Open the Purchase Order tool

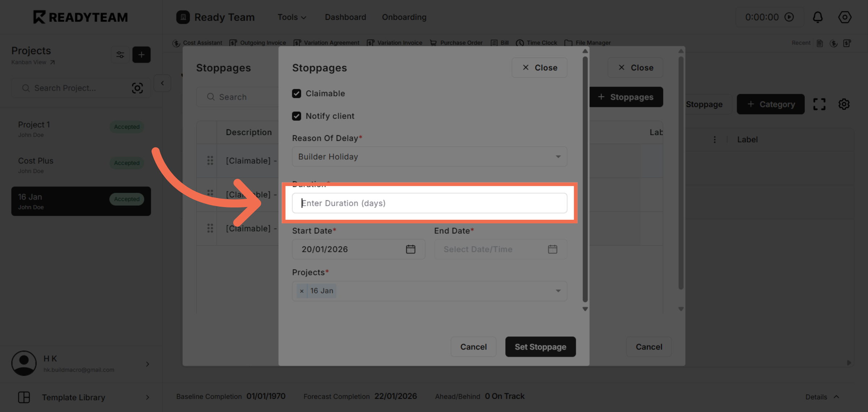[456, 43]
